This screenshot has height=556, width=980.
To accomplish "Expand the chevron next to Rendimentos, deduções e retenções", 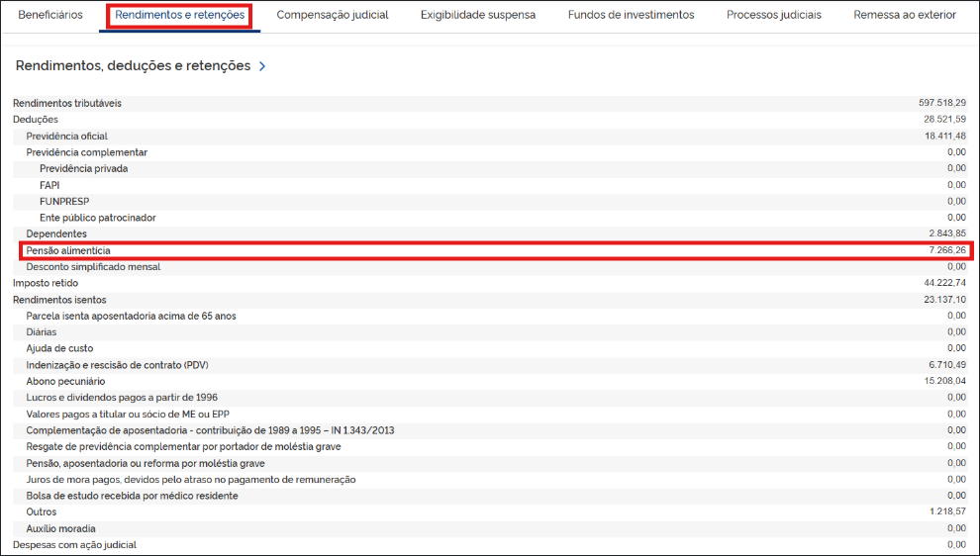I will (x=262, y=66).
